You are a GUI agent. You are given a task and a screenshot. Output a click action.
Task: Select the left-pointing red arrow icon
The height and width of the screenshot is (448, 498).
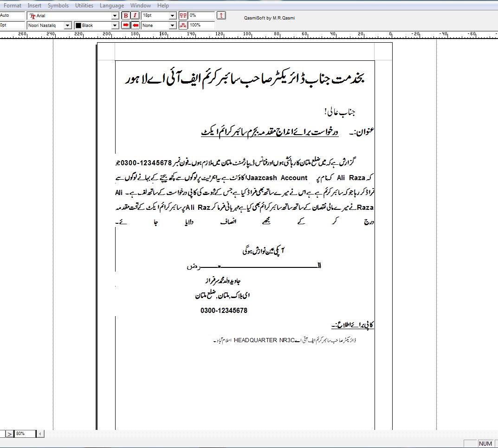pos(135,25)
